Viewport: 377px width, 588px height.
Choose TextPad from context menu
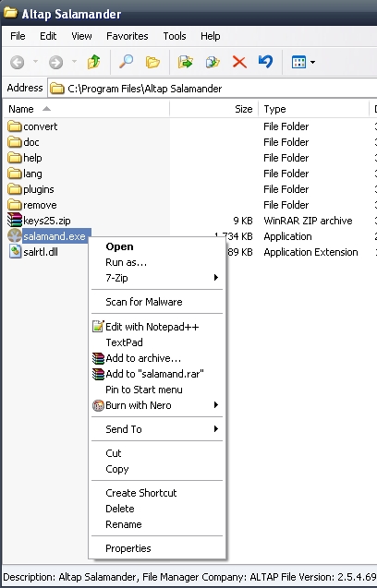pos(157,342)
